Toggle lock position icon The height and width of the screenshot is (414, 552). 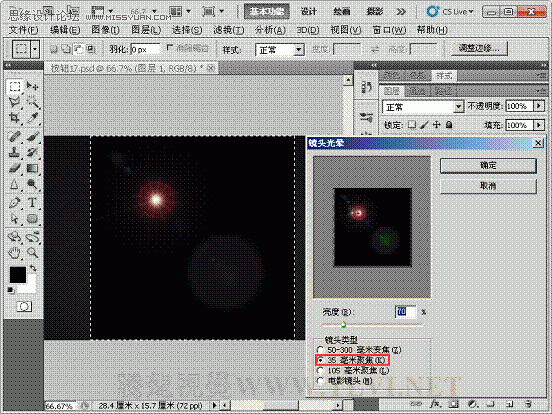(437, 125)
